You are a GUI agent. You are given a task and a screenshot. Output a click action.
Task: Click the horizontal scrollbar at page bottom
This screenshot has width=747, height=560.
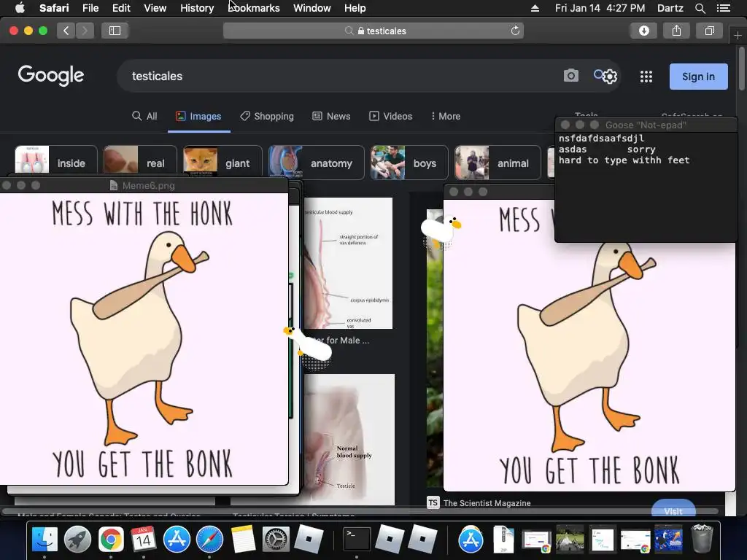(360, 511)
